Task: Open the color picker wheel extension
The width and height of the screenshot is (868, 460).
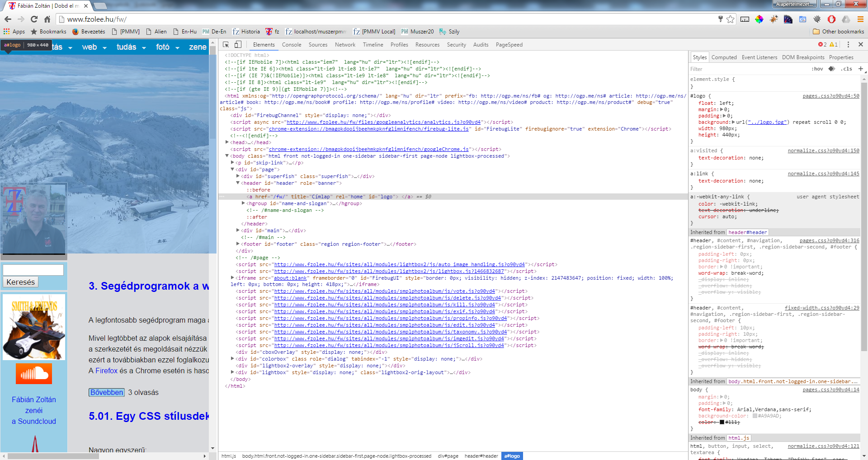Action: (x=759, y=19)
